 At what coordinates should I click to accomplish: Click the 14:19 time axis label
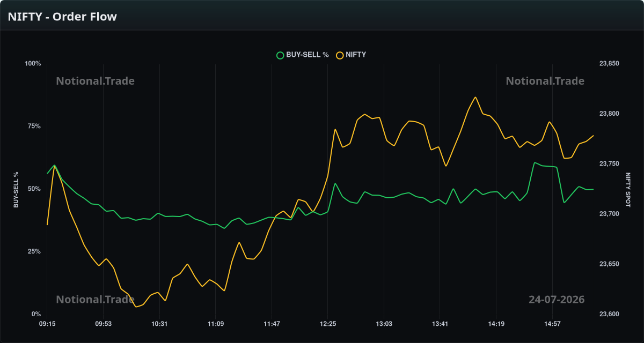tap(496, 324)
